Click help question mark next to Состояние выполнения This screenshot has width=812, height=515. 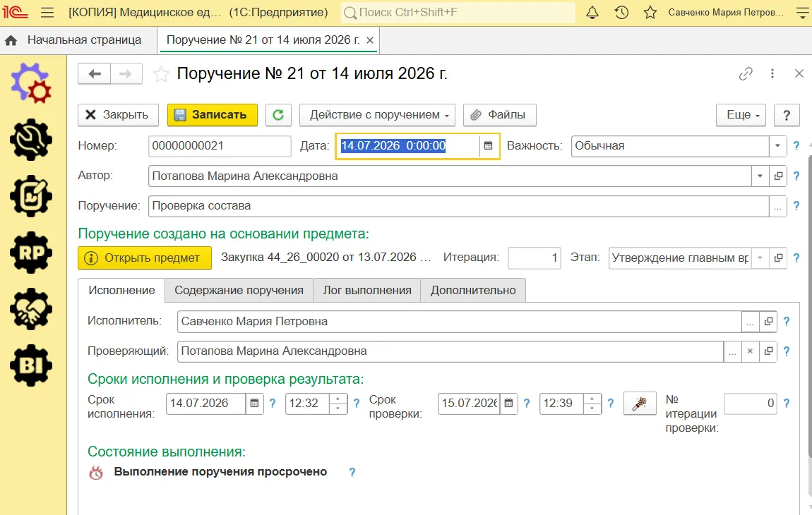tap(352, 472)
